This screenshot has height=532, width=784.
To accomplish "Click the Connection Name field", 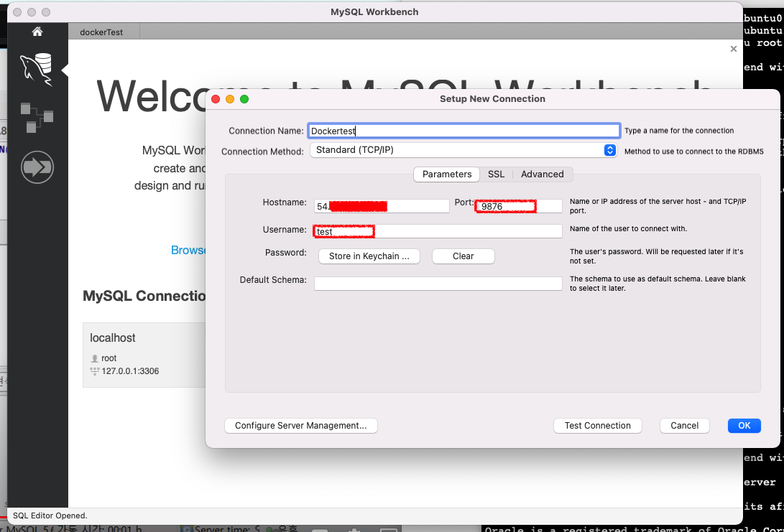I will (x=464, y=131).
